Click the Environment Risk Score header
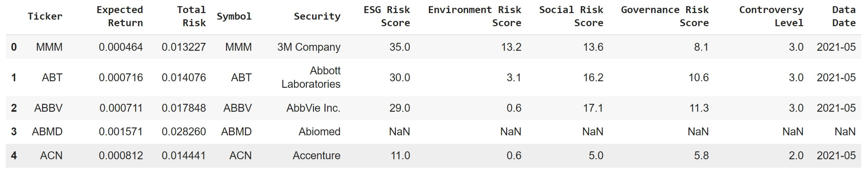The width and height of the screenshot is (868, 175). tap(474, 16)
